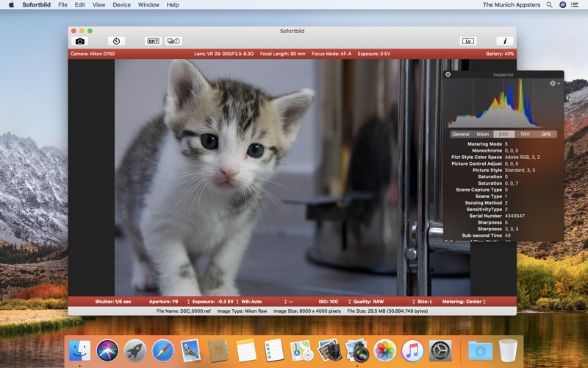Switch to the General tab in Inspector
The width and height of the screenshot is (588, 368).
[x=461, y=134]
